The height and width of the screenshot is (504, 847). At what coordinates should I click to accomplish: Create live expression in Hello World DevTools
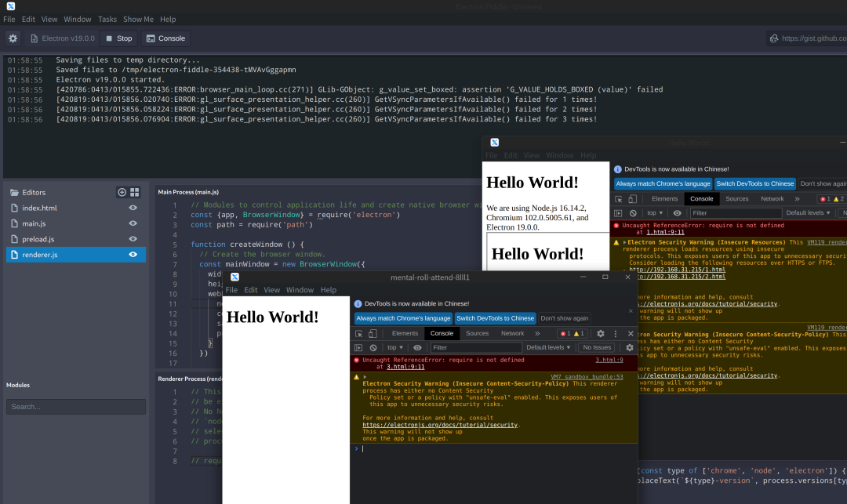point(678,213)
